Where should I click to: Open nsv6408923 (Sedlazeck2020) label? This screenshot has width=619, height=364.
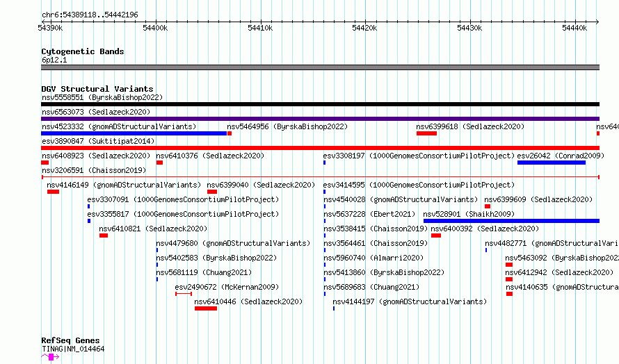[96, 156]
